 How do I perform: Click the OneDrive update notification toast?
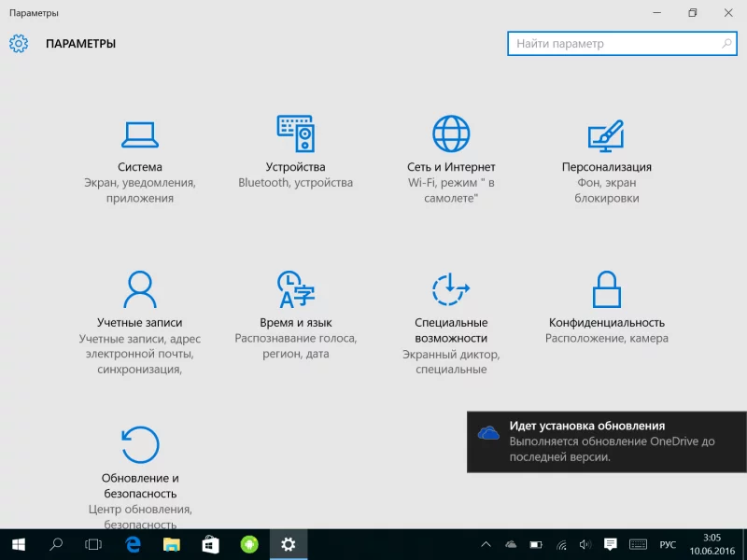[607, 441]
